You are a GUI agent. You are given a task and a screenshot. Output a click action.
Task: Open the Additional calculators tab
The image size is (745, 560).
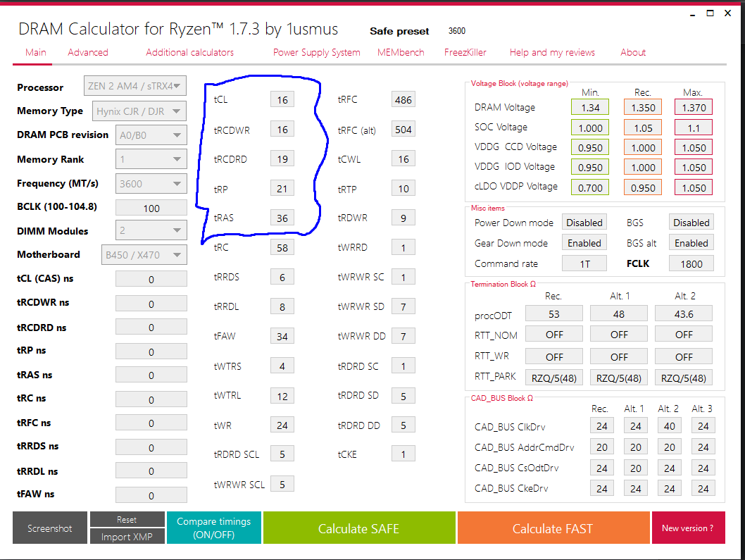click(189, 52)
